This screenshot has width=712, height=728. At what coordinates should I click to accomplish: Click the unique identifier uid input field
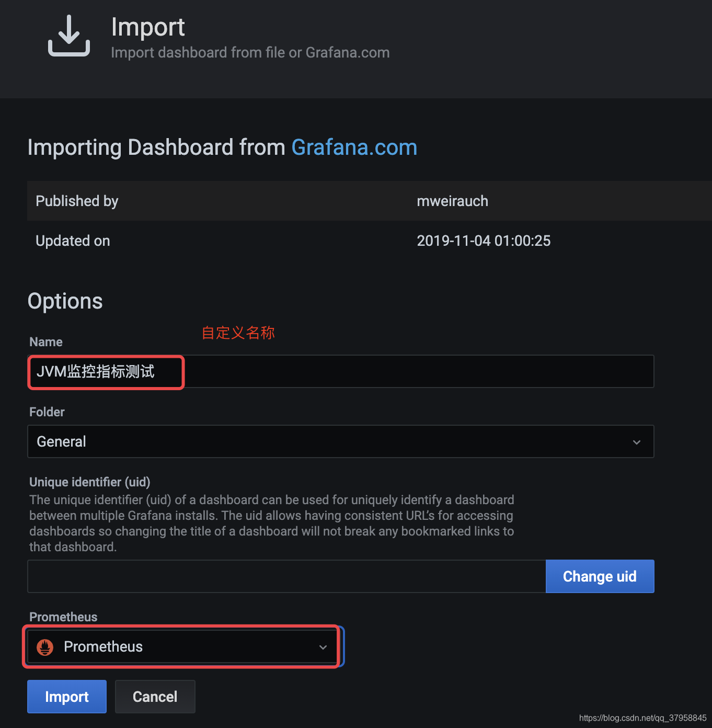tap(286, 576)
